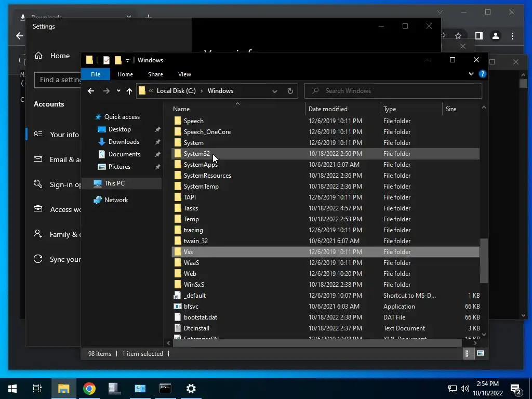
Task: Click Home in Settings window
Action: pos(53,56)
